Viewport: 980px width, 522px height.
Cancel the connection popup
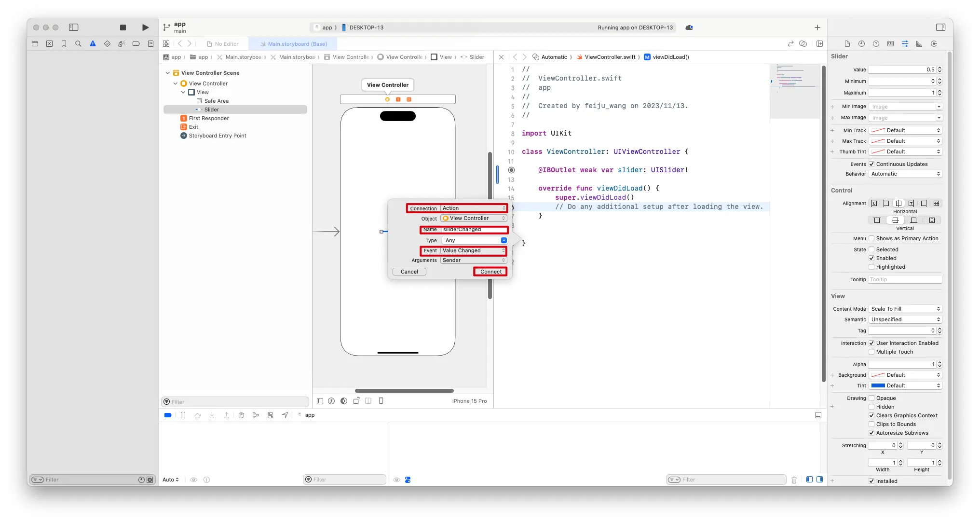pos(409,272)
